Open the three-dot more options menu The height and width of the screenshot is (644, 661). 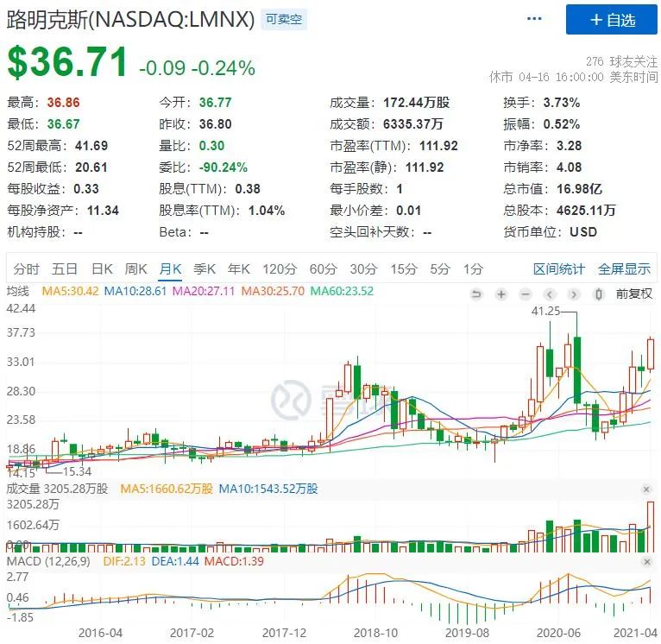[535, 19]
